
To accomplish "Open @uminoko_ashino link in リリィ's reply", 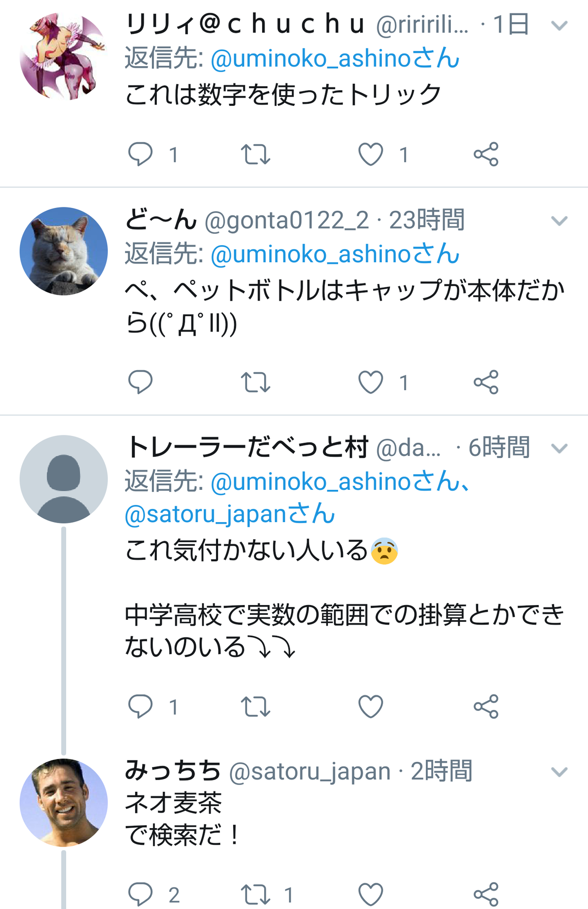I will point(335,58).
